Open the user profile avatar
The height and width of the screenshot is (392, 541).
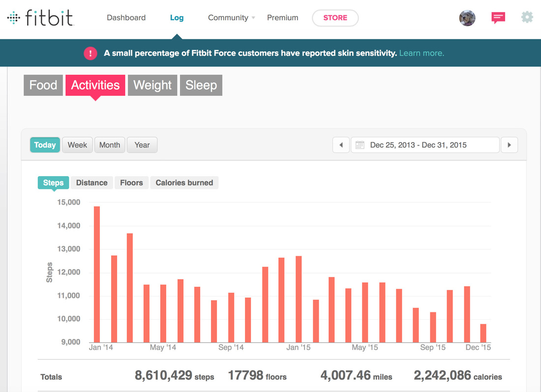click(x=467, y=18)
